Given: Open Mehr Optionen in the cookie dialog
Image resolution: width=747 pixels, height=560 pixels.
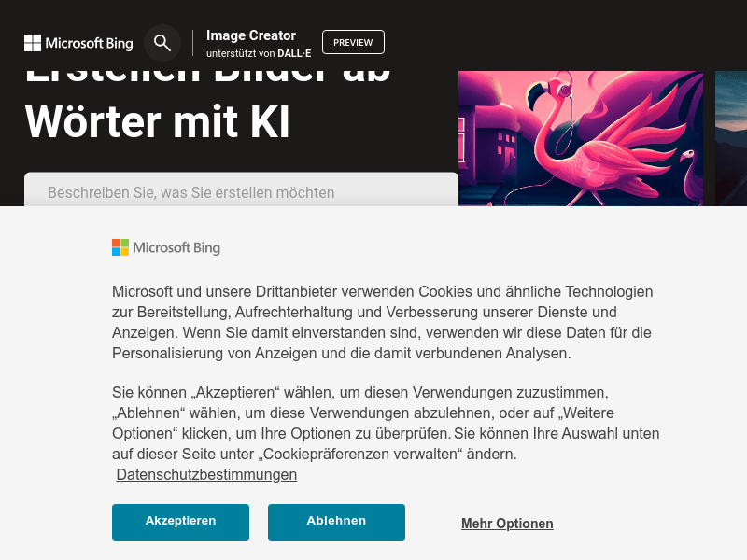Looking at the screenshot, I should coord(507,523).
